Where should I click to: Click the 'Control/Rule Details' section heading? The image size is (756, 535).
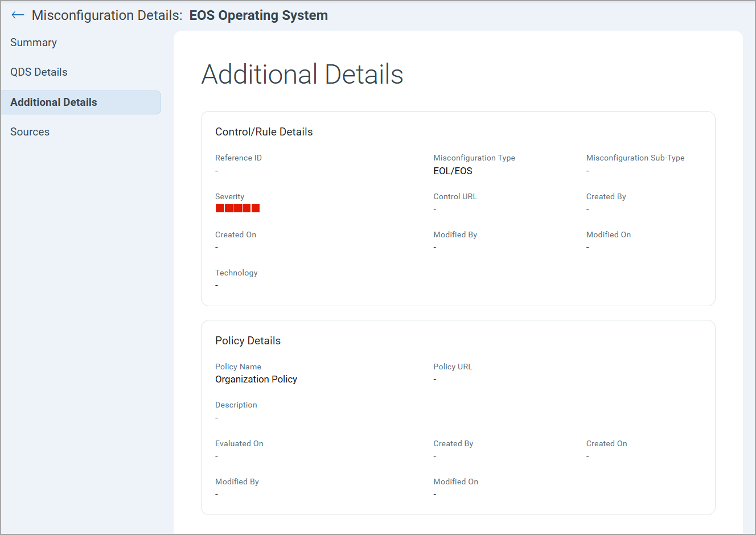(x=264, y=132)
